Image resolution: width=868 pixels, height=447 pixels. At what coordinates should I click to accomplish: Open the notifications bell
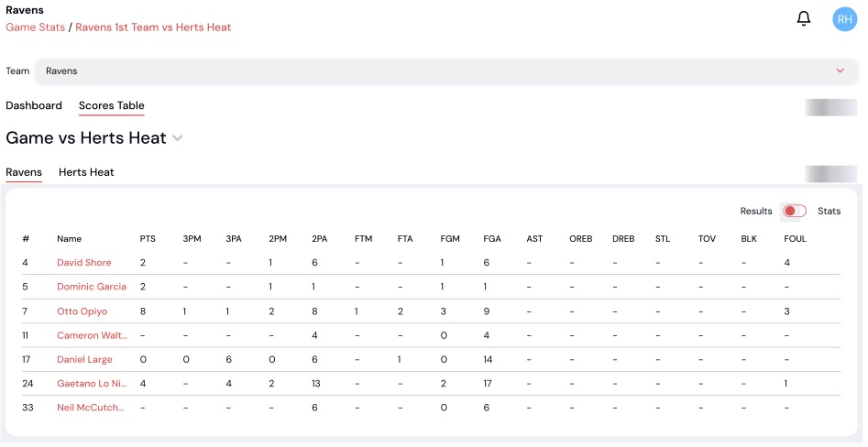[x=804, y=18]
